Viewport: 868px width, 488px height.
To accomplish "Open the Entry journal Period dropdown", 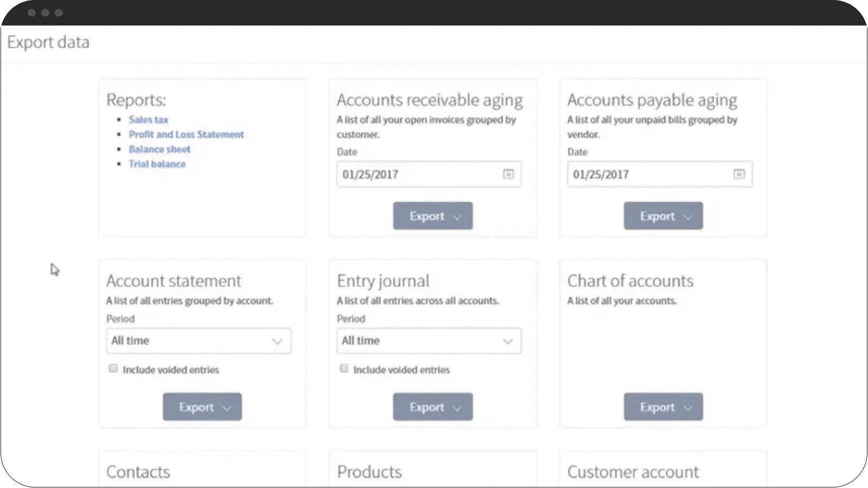I will [x=429, y=341].
